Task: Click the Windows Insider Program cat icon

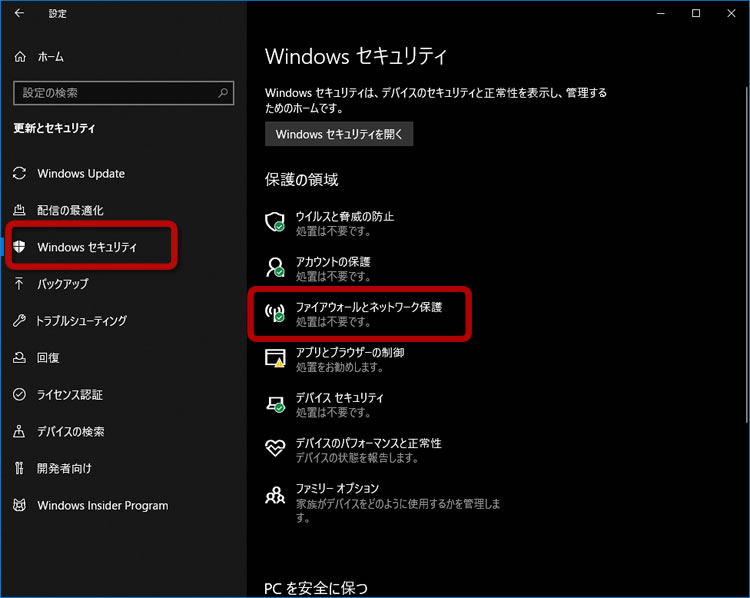Action: click(x=19, y=505)
